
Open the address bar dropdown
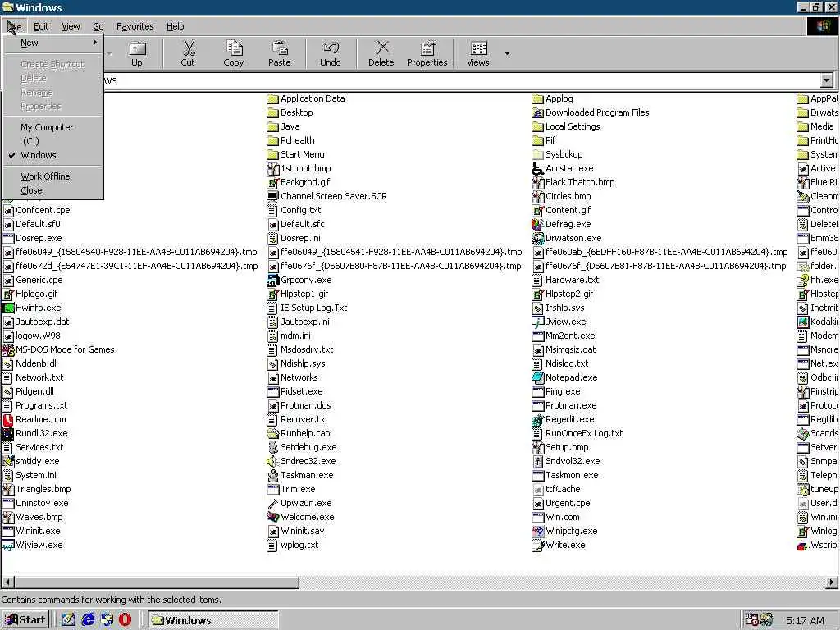(x=827, y=81)
